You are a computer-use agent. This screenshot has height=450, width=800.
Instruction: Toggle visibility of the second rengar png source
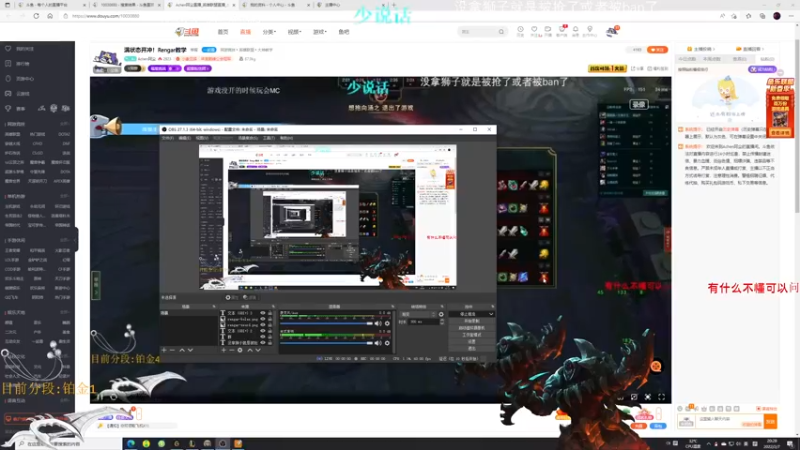263,325
